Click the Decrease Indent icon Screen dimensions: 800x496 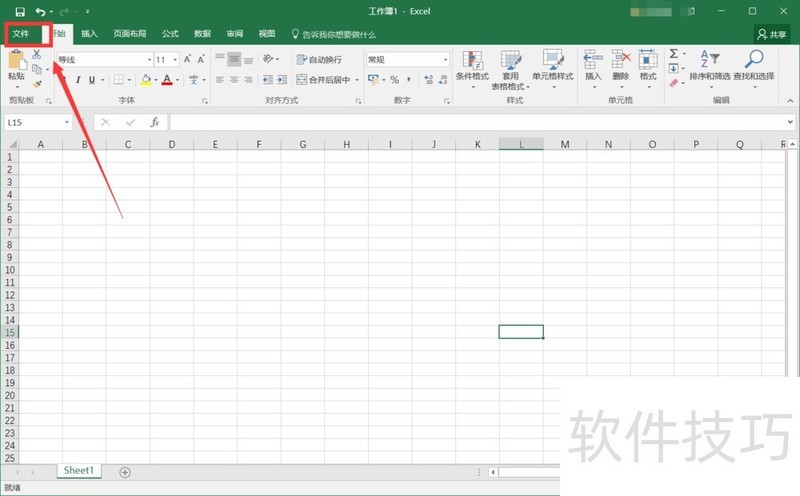pos(267,80)
